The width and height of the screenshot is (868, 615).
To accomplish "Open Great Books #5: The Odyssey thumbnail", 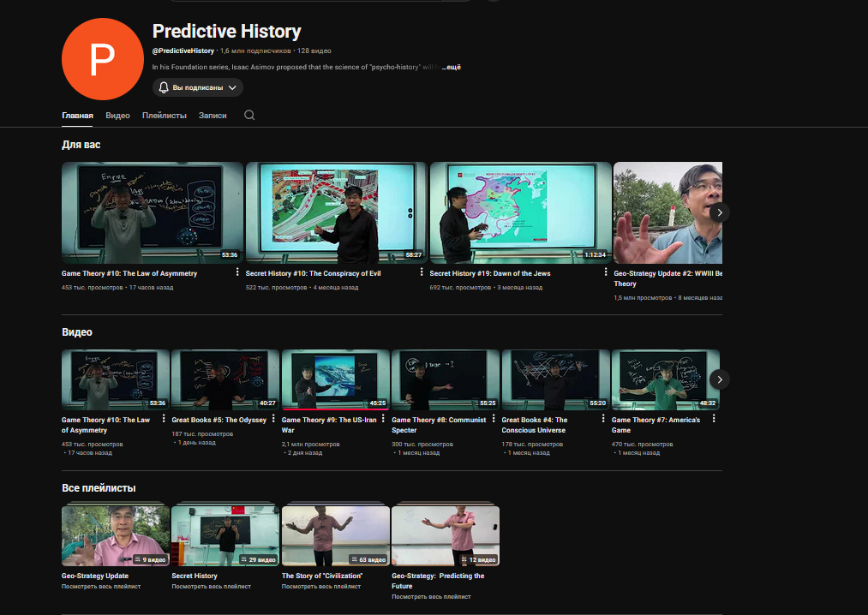I will point(225,379).
